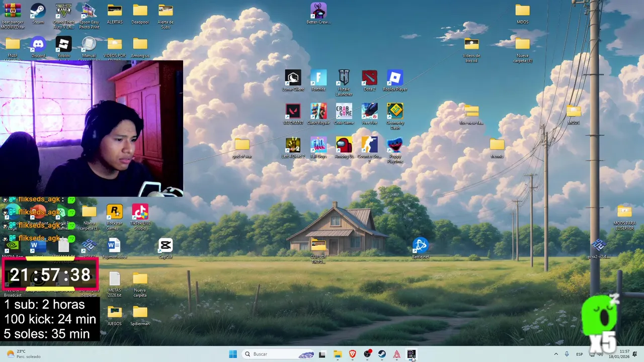The height and width of the screenshot is (362, 644).
Task: Expand the hidden system tray icons chevron
Action: coord(556,354)
